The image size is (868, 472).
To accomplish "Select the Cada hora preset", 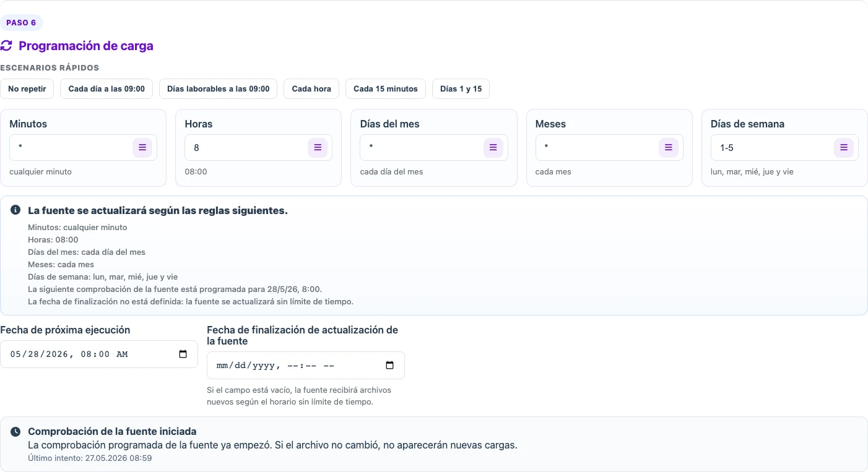I will (x=311, y=88).
